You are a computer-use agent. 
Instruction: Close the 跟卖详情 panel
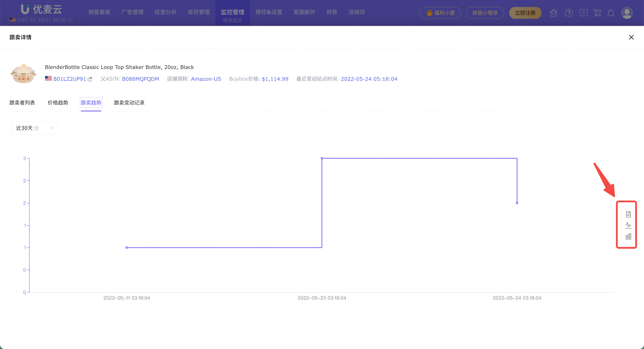click(631, 37)
